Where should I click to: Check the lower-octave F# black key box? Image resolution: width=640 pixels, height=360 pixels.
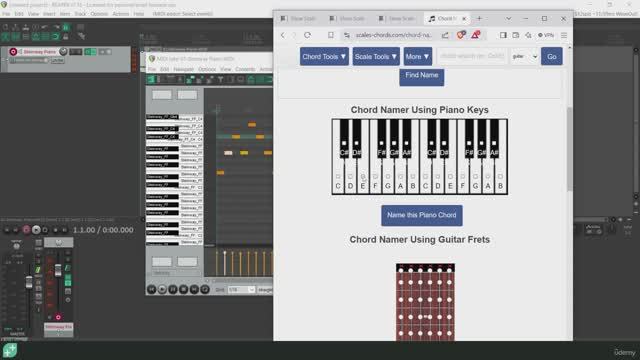tap(382, 143)
